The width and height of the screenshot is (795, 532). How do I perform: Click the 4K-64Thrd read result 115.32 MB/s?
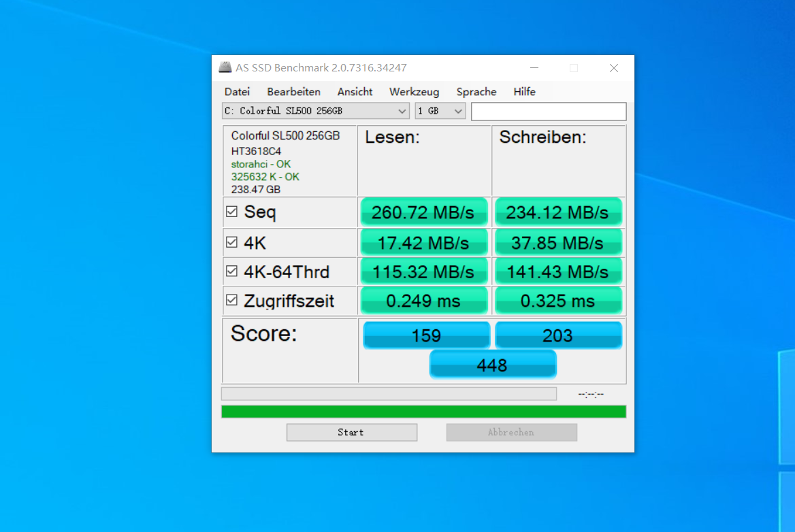coord(424,272)
